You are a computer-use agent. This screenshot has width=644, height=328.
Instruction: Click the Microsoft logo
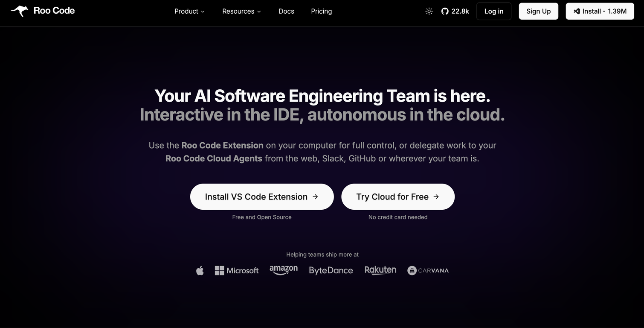(x=237, y=270)
